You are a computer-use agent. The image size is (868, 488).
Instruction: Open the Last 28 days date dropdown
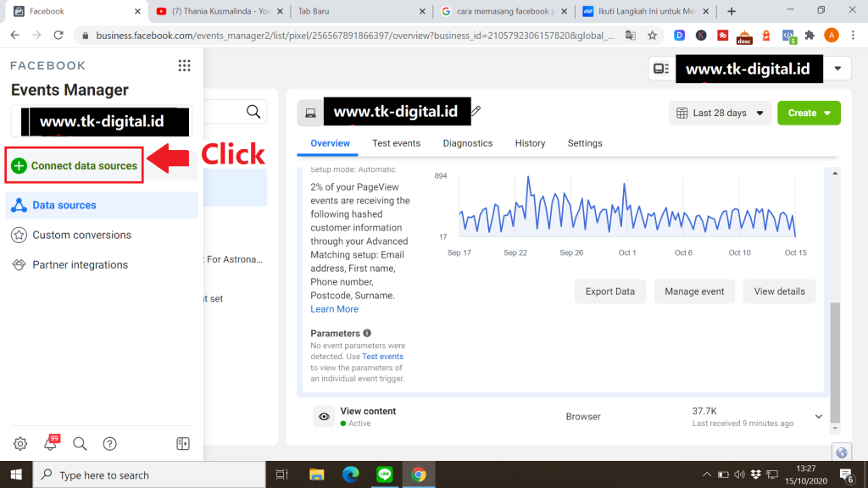720,113
